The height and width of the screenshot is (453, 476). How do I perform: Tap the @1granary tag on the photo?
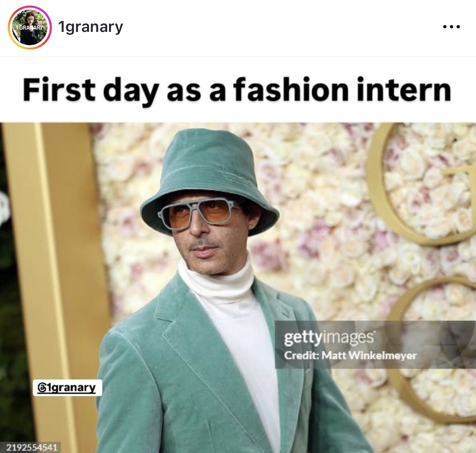[67, 388]
